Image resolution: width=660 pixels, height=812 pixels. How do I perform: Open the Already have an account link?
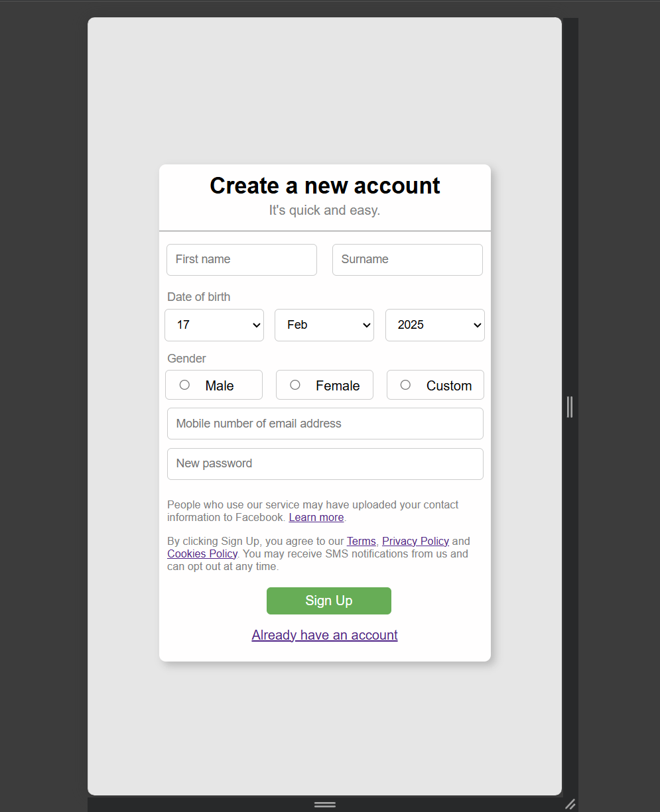click(325, 635)
